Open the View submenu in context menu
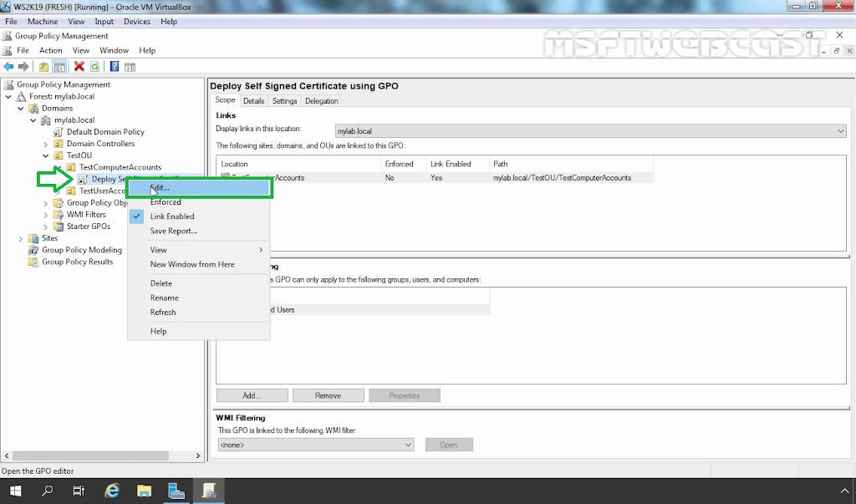Image resolution: width=856 pixels, height=504 pixels. pyautogui.click(x=199, y=250)
